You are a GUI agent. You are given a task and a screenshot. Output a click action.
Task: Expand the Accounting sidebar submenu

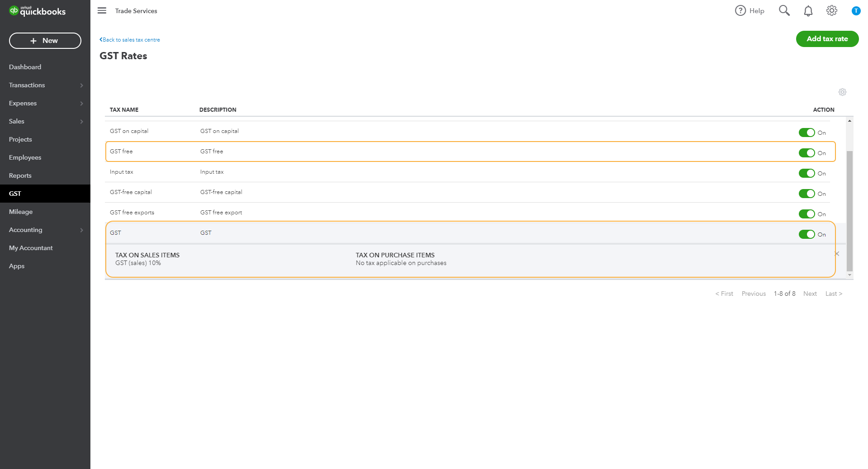[x=81, y=230]
